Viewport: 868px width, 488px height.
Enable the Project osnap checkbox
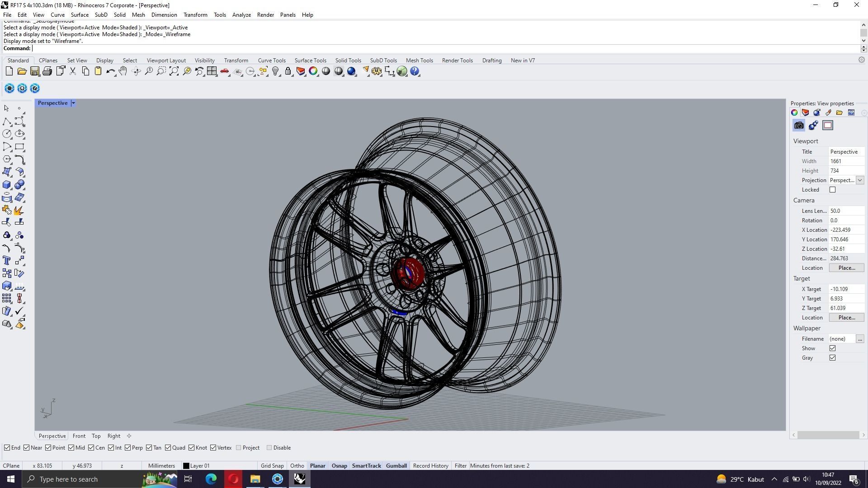tap(239, 448)
